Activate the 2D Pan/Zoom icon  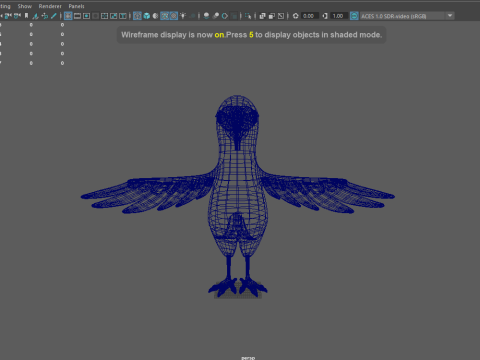[x=44, y=16]
